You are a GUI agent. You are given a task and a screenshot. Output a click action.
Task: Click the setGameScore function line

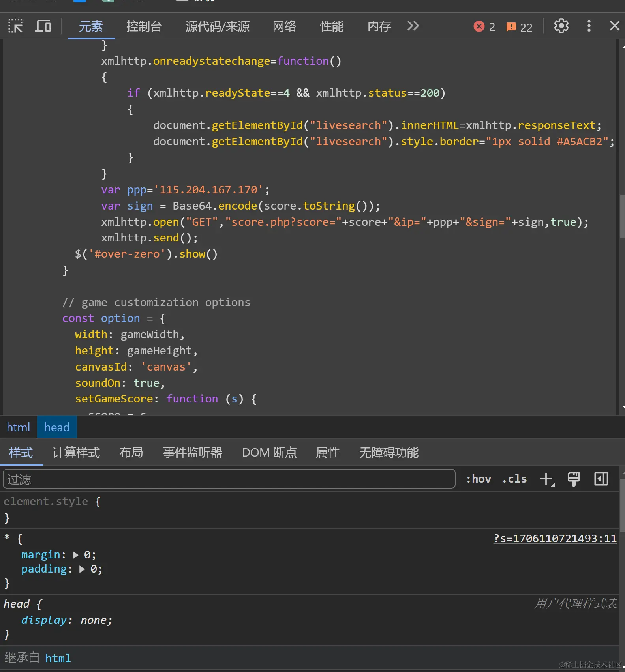click(166, 399)
